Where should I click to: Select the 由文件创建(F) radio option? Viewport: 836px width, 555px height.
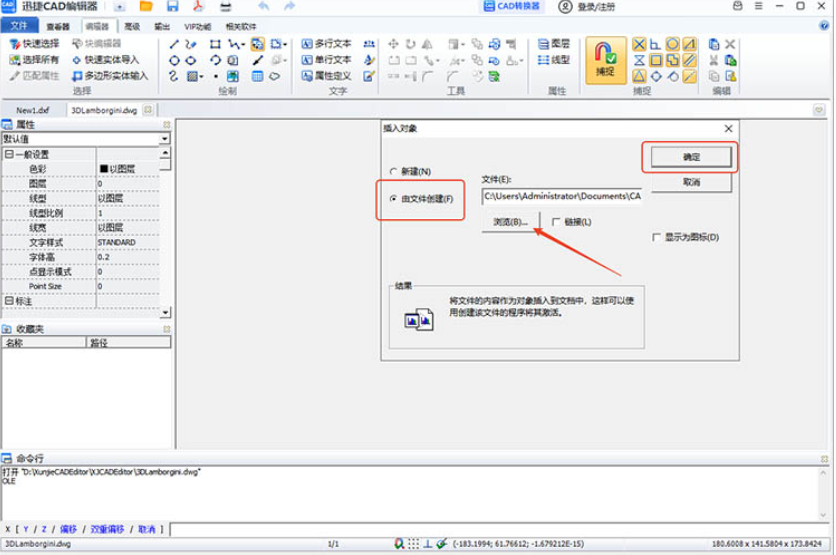tap(393, 200)
